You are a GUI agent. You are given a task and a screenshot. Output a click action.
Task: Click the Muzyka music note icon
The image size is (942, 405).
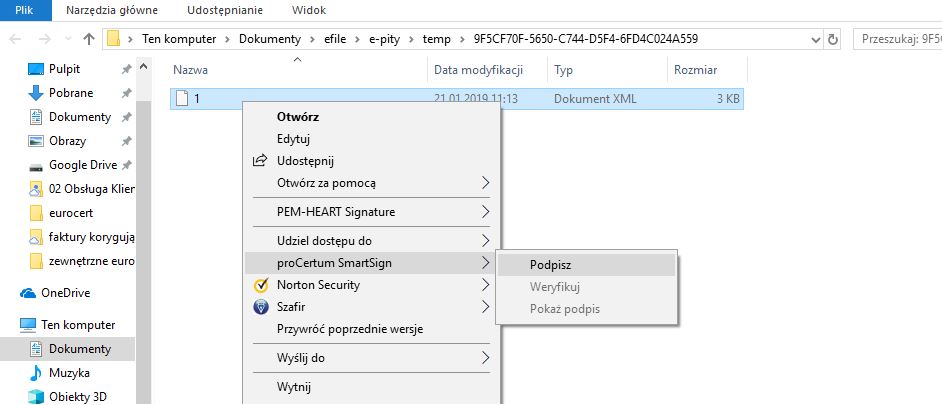36,373
